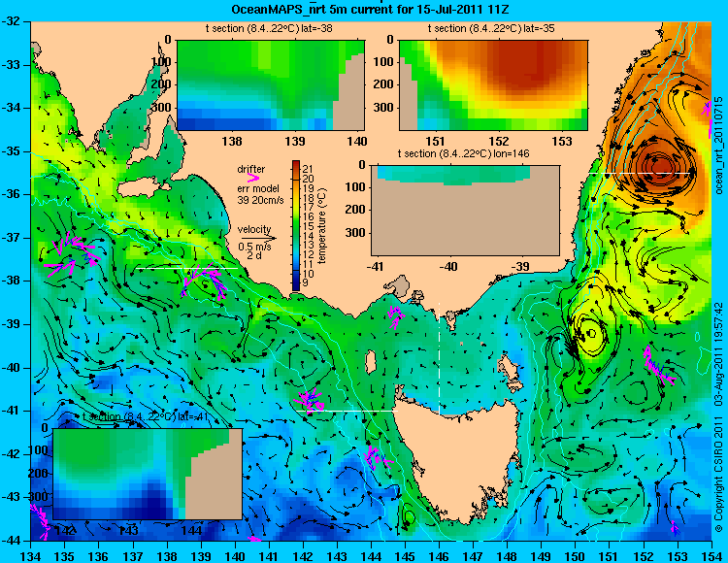
Task: Click the 't section (8.4..22°C) lat=-38' title
Action: coord(269,29)
